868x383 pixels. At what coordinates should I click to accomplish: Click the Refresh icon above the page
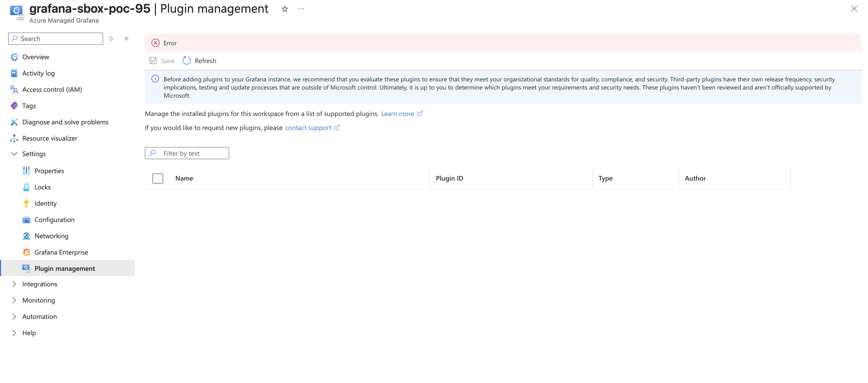[187, 61]
